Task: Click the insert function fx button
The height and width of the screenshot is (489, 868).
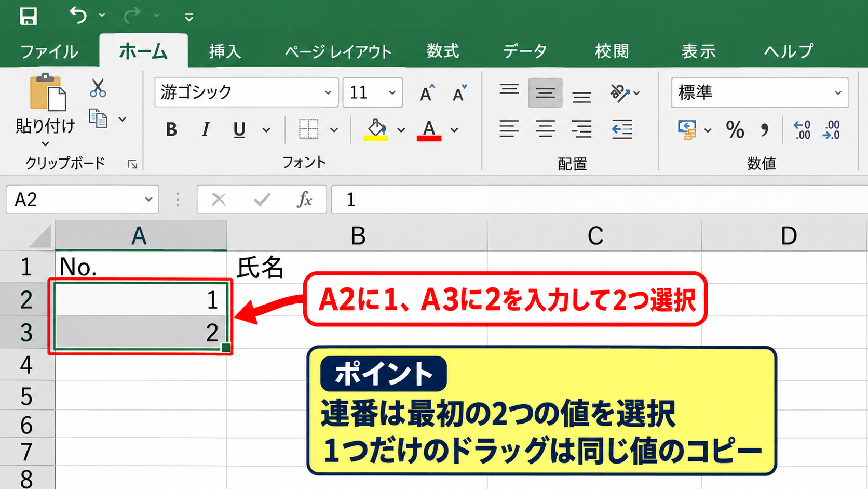Action: pos(304,200)
